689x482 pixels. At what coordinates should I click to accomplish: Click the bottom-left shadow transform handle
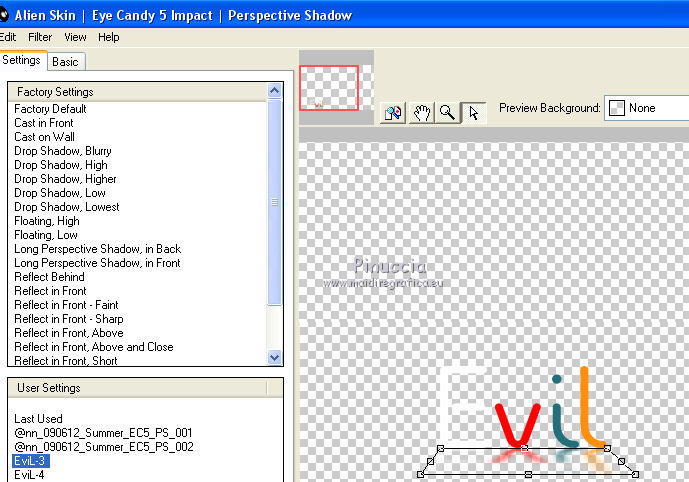point(421,475)
